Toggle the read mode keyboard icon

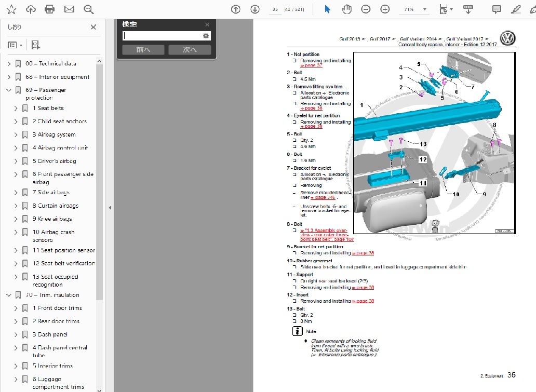[x=468, y=9]
